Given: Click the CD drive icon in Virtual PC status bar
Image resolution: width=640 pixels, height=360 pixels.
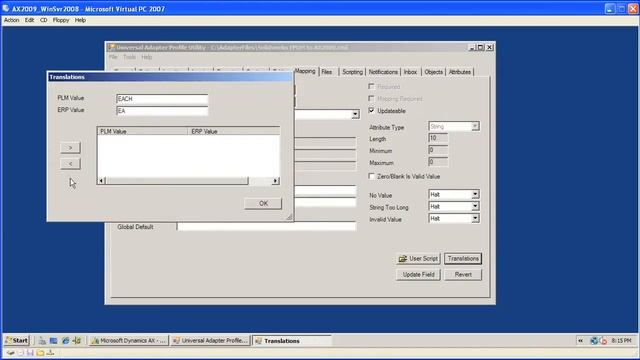Looking at the screenshot, I should click(21, 353).
